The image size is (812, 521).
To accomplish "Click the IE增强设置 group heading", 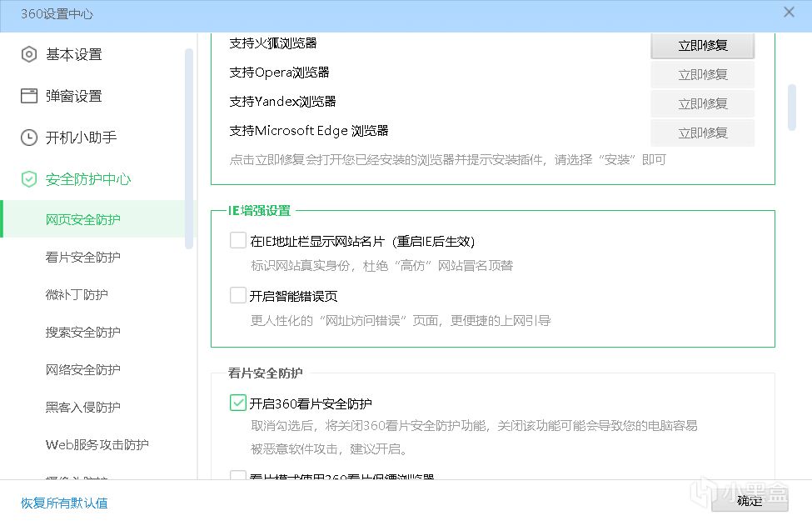I will coord(260,211).
